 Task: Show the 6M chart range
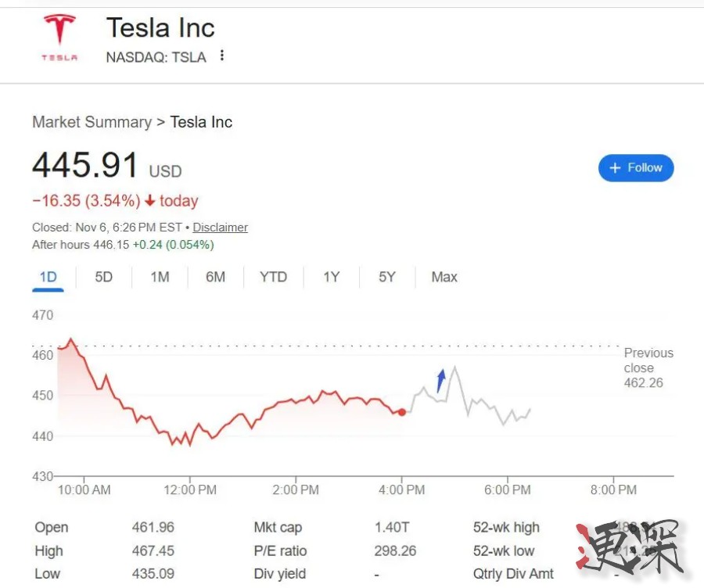[x=215, y=277]
